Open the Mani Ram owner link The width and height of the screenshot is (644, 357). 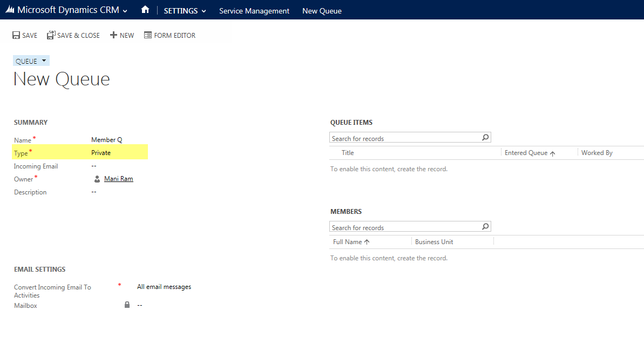click(118, 178)
